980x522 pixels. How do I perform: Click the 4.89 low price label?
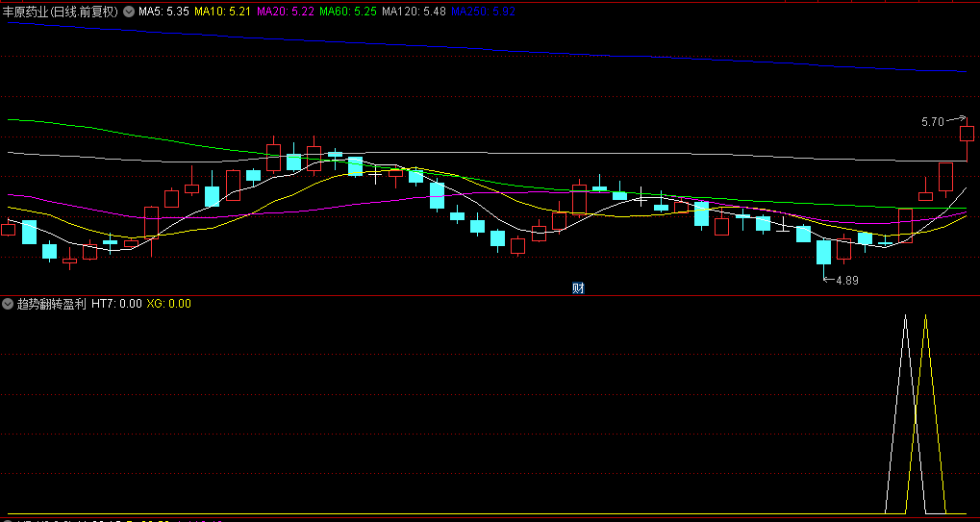[x=847, y=281]
